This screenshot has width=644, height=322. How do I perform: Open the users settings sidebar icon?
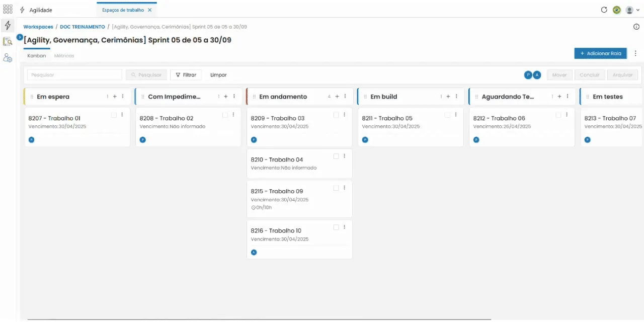pyautogui.click(x=8, y=58)
